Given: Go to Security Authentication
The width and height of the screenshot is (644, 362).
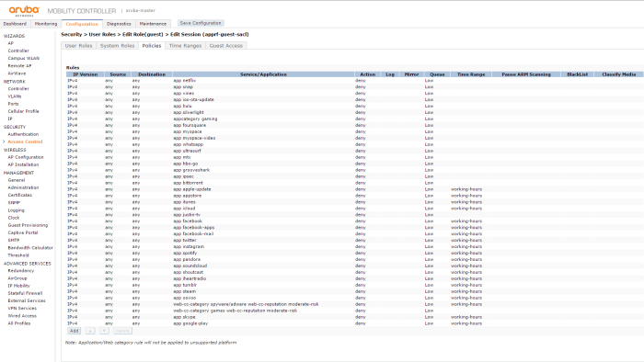Looking at the screenshot, I should [x=23, y=134].
